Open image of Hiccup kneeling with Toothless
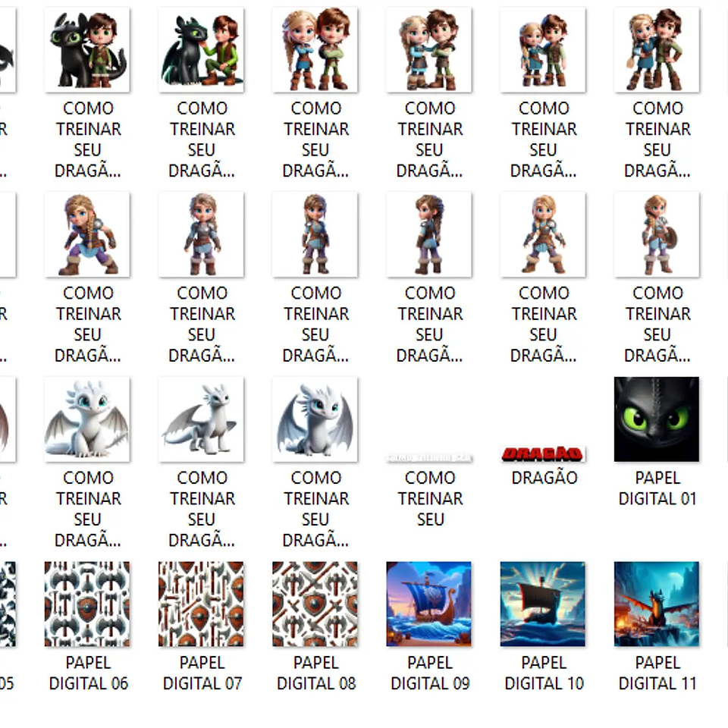Image resolution: width=728 pixels, height=728 pixels. point(201,49)
